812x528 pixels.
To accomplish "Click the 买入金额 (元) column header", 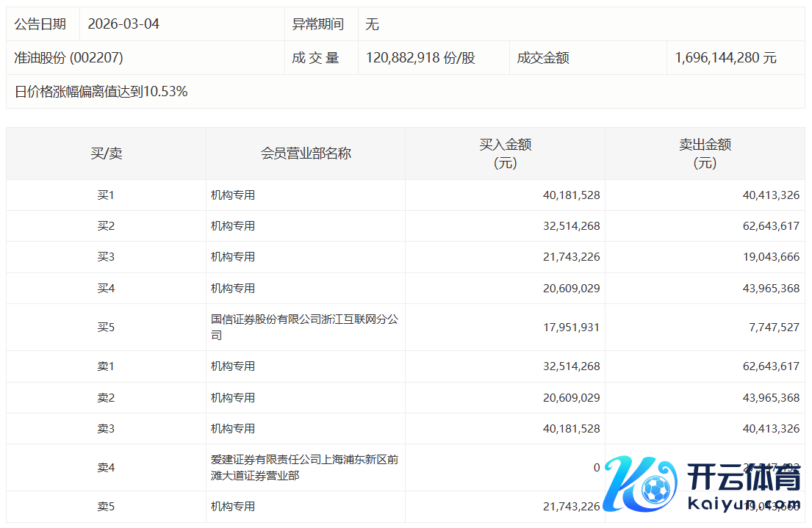I will (x=505, y=153).
